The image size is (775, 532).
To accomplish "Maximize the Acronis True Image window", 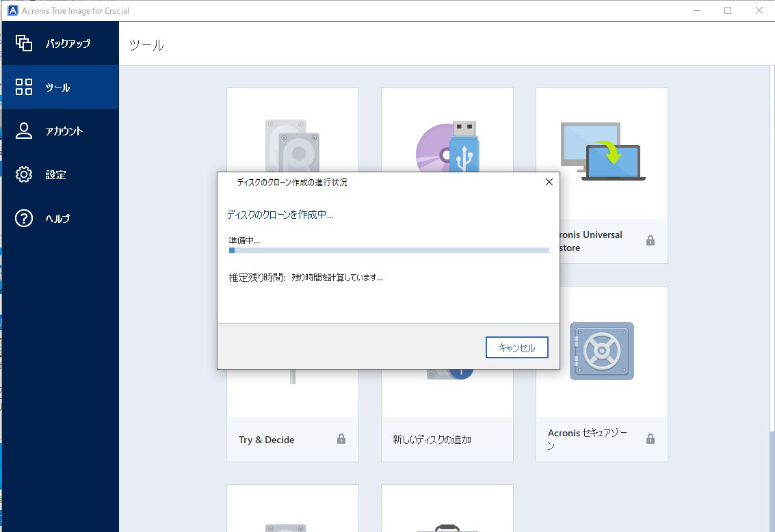I will pos(728,10).
